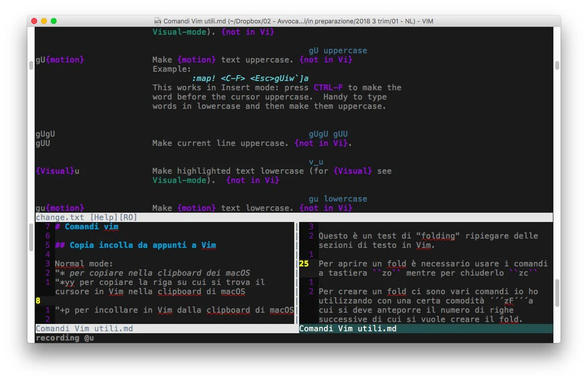Close the VIM window with the red button
The height and width of the screenshot is (382, 588).
pos(34,21)
